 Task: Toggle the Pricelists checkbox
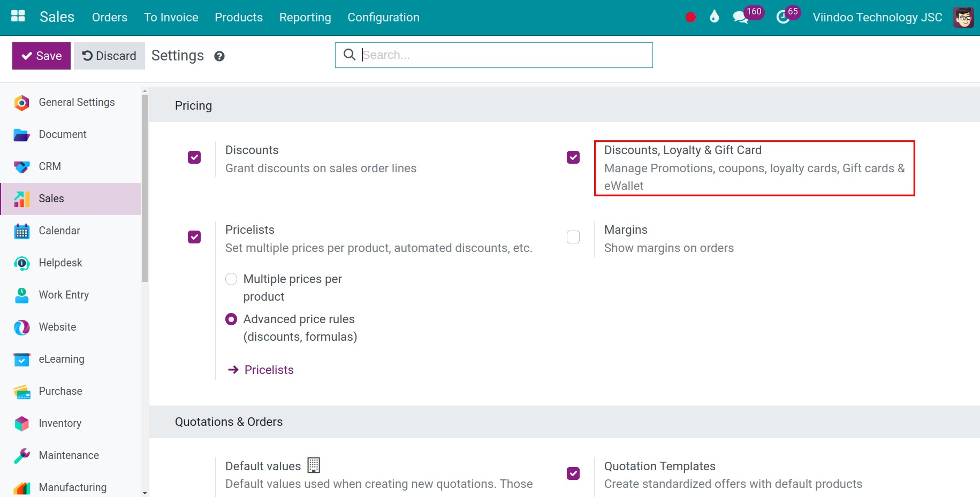194,237
